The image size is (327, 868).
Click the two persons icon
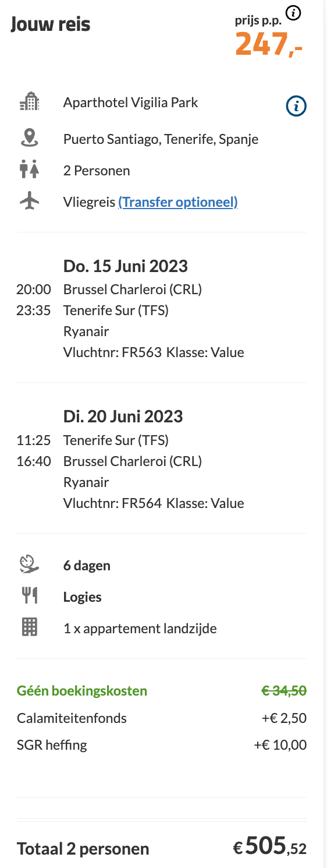point(29,170)
